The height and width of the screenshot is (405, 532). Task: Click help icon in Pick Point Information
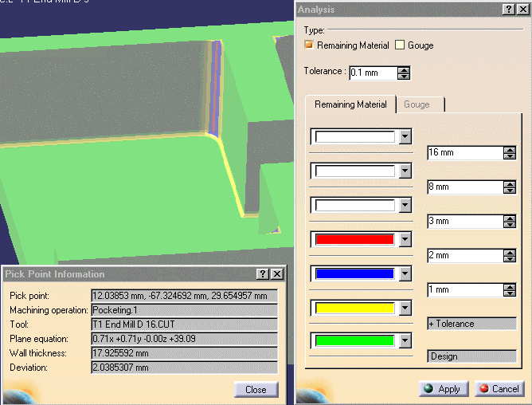(x=263, y=273)
